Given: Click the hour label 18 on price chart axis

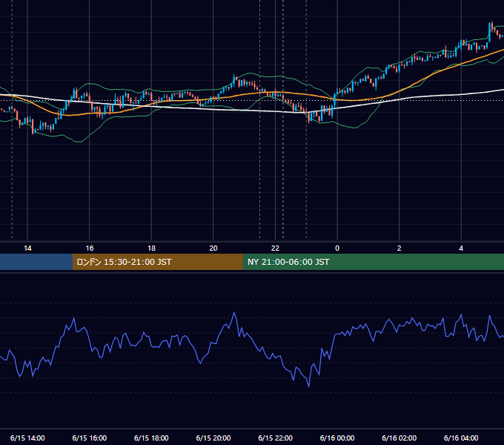Looking at the screenshot, I should point(151,248).
